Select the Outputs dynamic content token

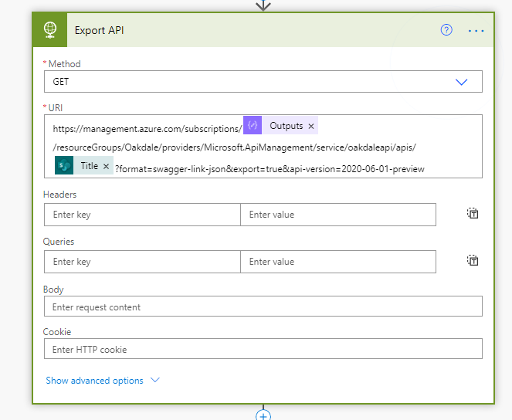(x=281, y=125)
